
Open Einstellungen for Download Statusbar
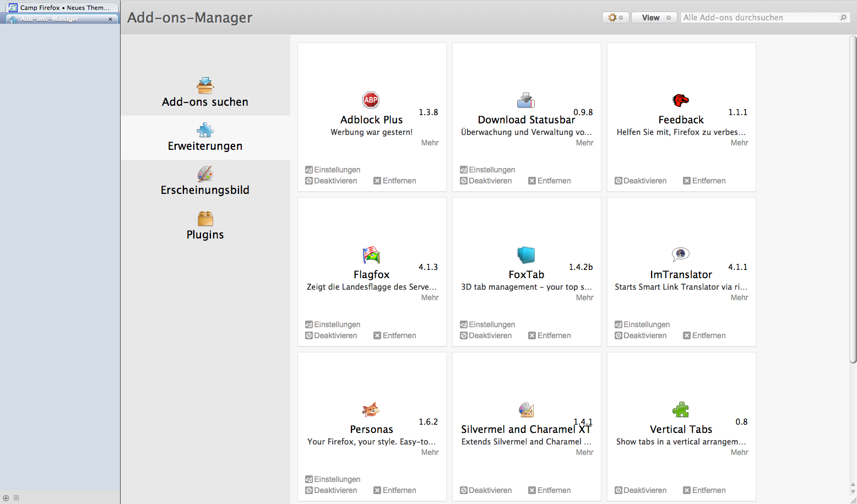coord(487,170)
